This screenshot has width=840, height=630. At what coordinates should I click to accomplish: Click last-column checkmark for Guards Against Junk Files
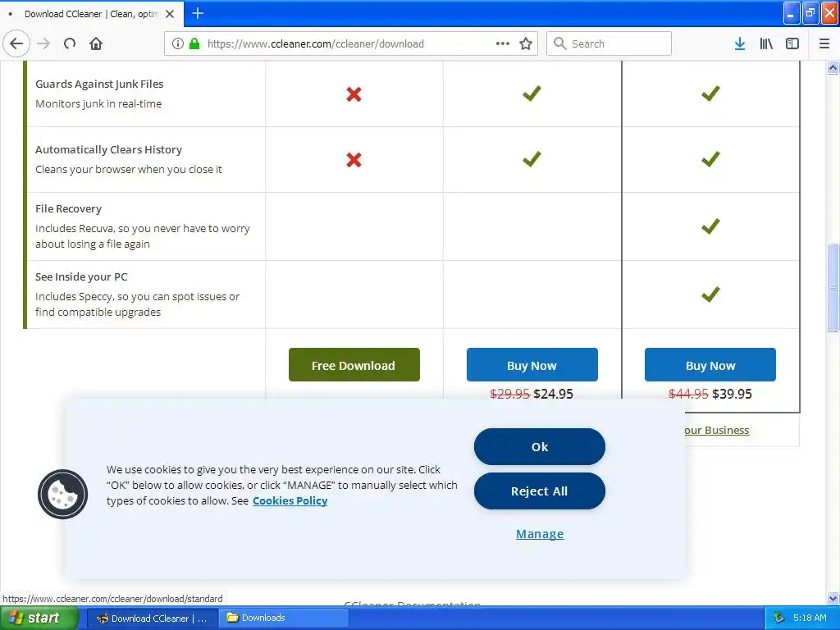click(710, 94)
